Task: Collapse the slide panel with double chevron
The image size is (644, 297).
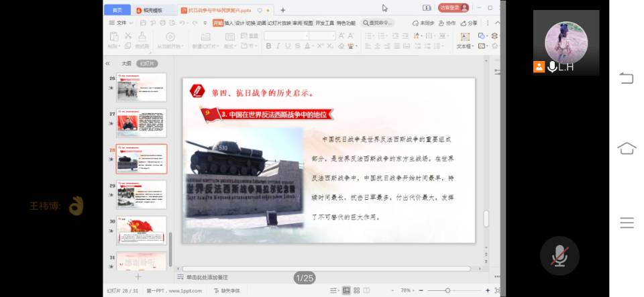Action: [x=108, y=63]
